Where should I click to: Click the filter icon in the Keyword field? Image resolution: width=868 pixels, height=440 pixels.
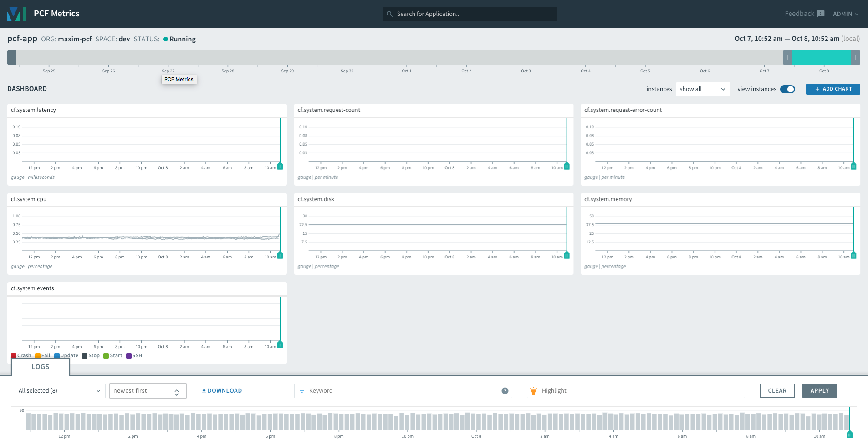[302, 390]
